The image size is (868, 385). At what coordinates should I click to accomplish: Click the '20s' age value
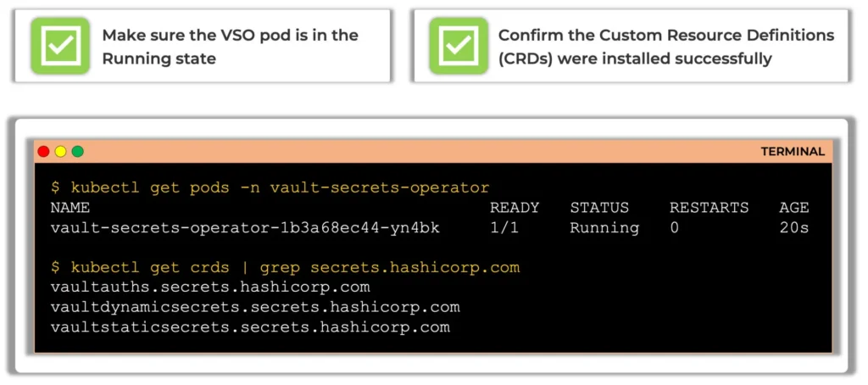coord(793,227)
